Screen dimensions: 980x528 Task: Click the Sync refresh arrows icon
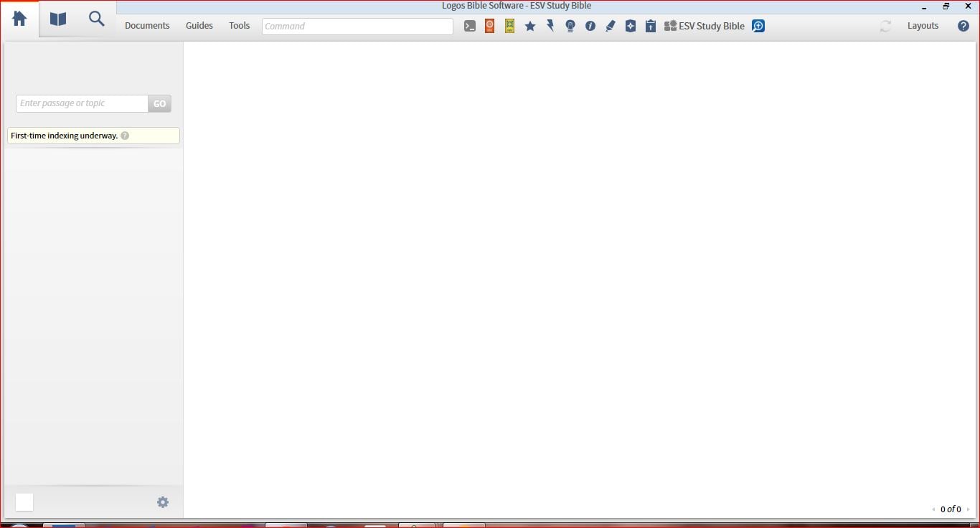point(886,26)
